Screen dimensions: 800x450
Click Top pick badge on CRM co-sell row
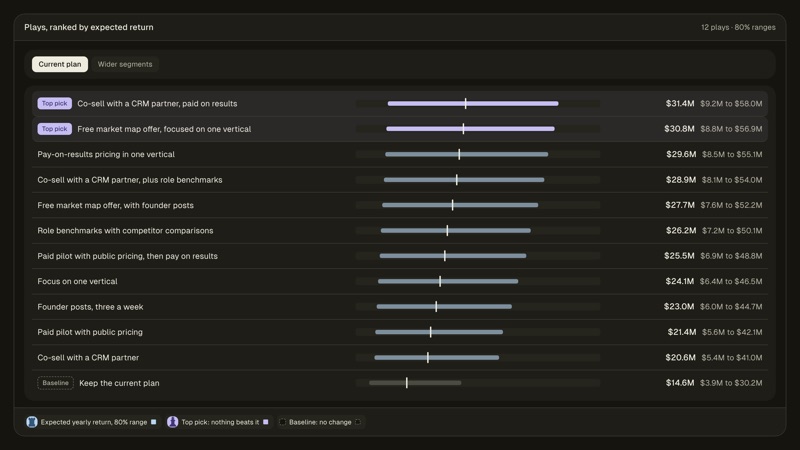[55, 104]
